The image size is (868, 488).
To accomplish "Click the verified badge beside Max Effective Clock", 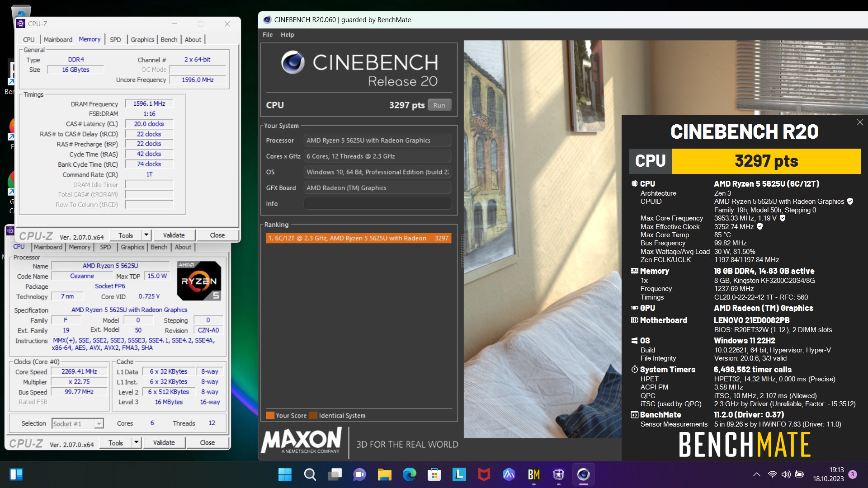I will point(760,227).
